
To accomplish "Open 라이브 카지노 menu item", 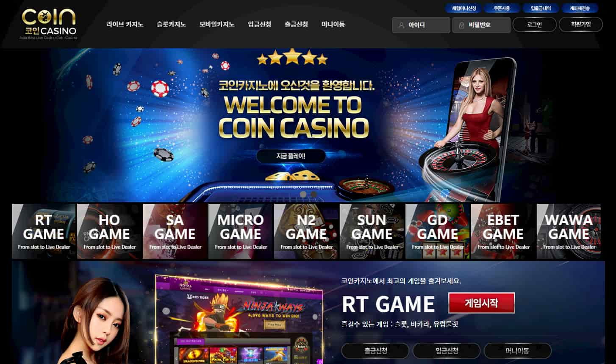I will coord(125,25).
